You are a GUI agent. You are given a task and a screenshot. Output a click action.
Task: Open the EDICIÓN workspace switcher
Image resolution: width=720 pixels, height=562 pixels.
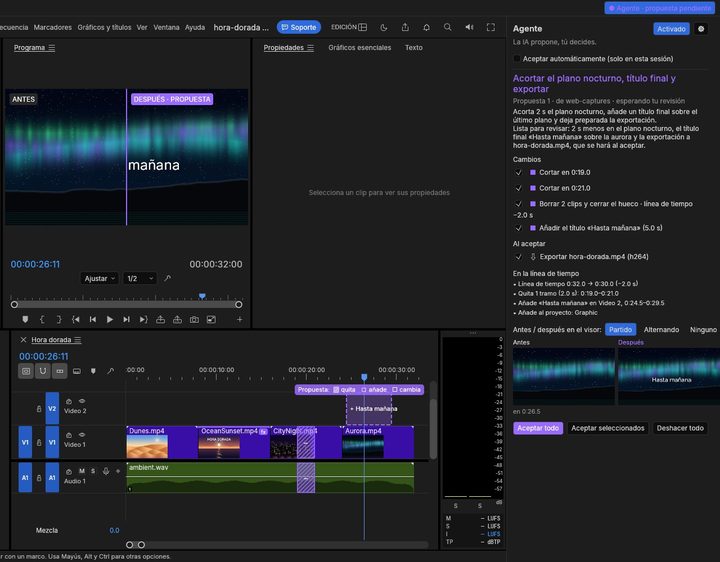(x=349, y=27)
